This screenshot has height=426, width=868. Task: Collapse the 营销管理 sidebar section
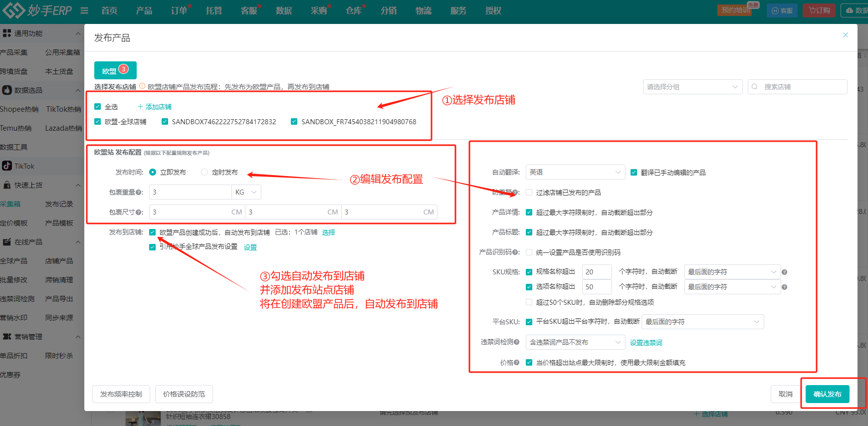(x=78, y=337)
